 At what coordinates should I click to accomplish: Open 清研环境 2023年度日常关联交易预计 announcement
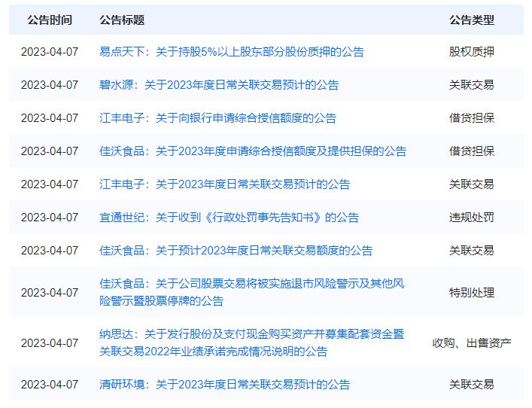[x=224, y=384]
